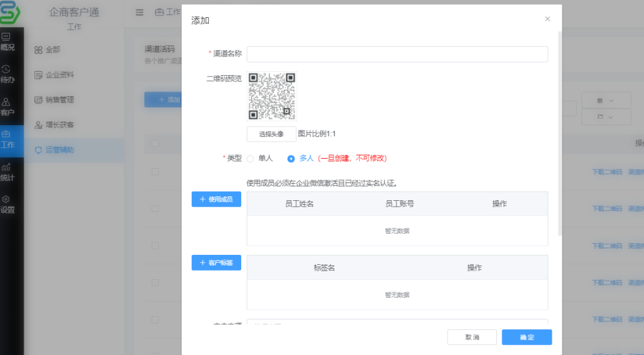The width and height of the screenshot is (644, 355).
Task: Open the 客户 customers sidebar icon
Action: [x=7, y=107]
